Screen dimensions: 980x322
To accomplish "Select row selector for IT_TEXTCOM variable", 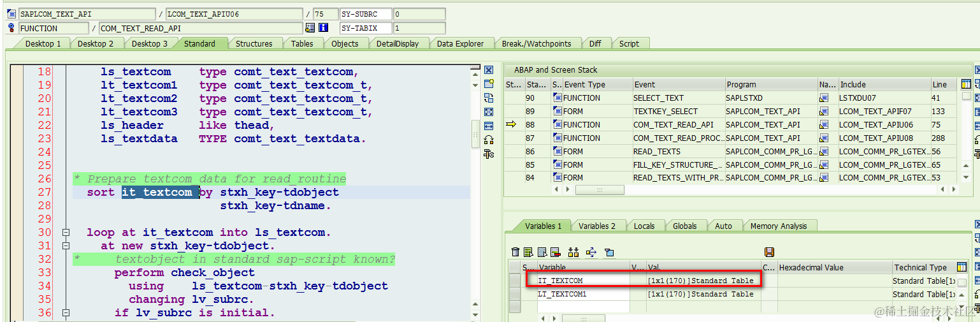I will tap(515, 281).
